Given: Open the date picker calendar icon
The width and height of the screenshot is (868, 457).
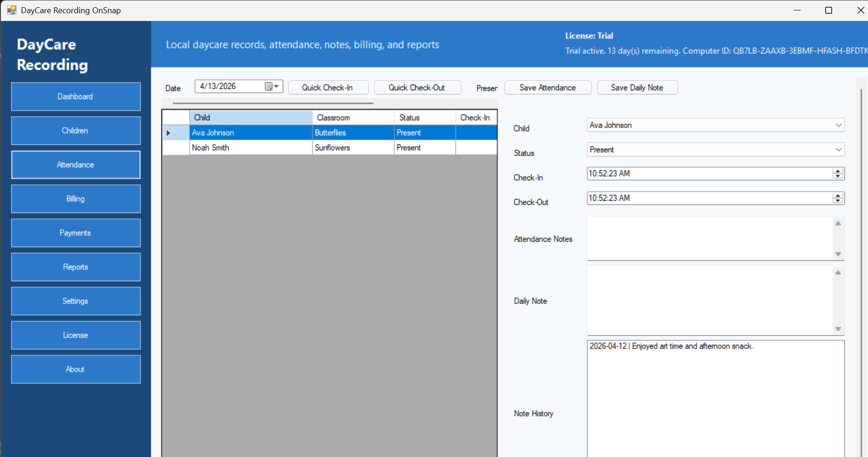Looking at the screenshot, I should pyautogui.click(x=271, y=86).
